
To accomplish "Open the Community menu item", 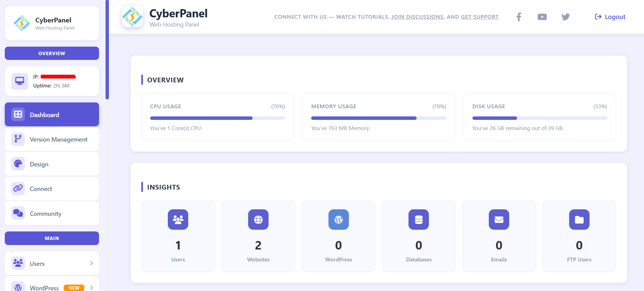I will pyautogui.click(x=52, y=213).
